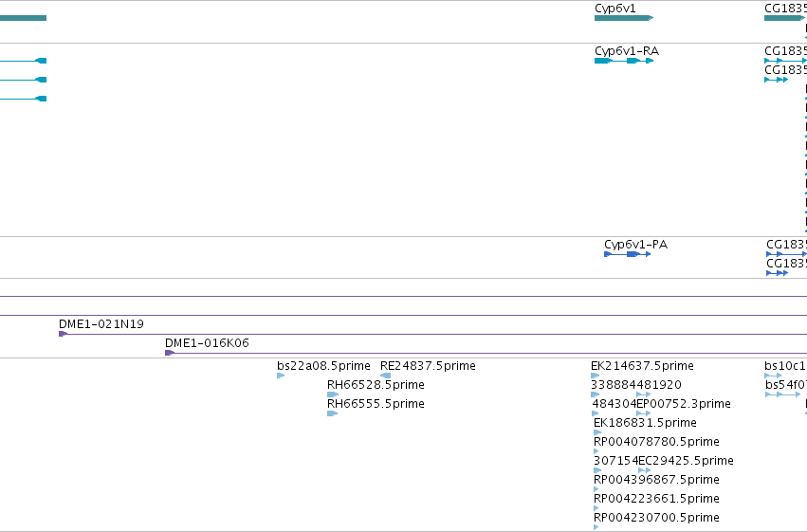Image resolution: width=807 pixels, height=532 pixels.
Task: Select the spliced glyph under bs10c1 label
Action: tap(773, 376)
